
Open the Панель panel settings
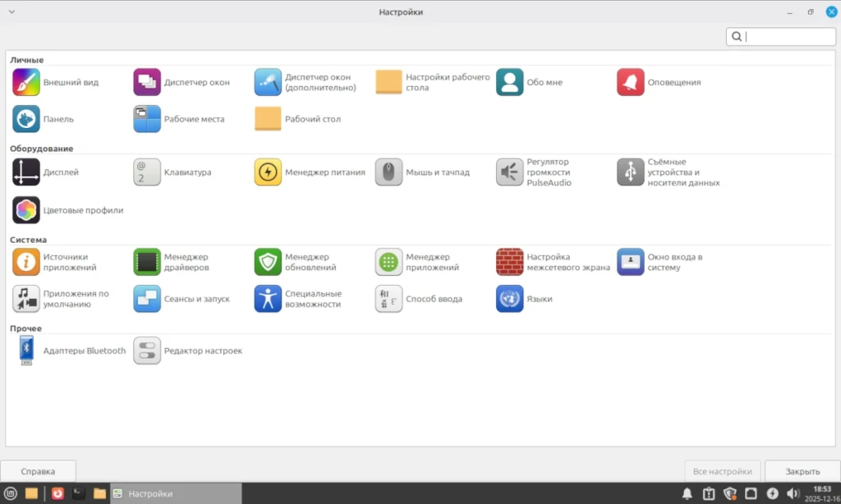coord(43,119)
